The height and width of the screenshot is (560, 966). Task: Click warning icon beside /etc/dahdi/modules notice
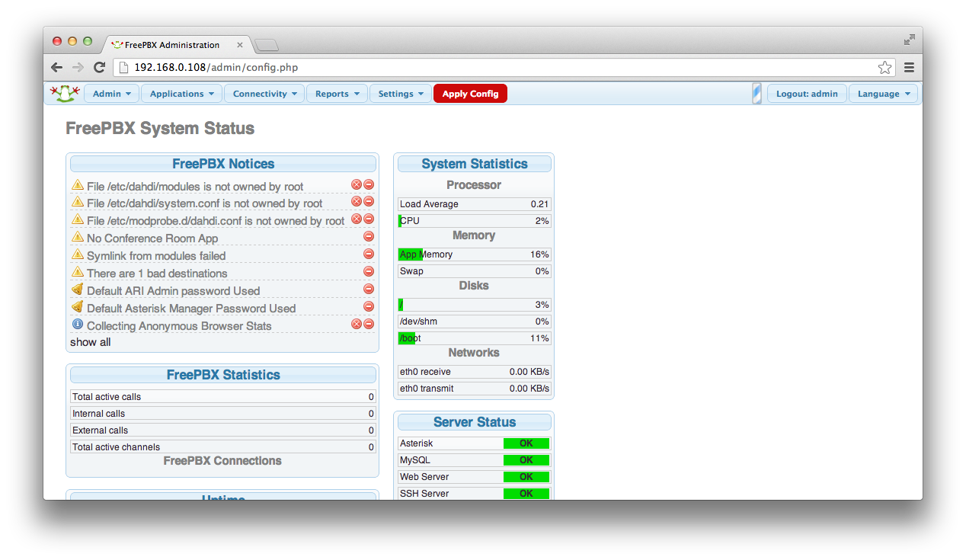pos(77,184)
